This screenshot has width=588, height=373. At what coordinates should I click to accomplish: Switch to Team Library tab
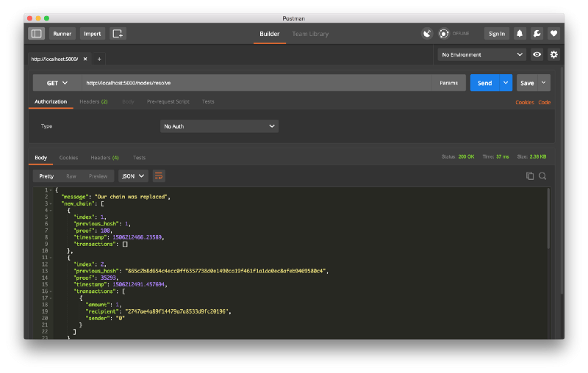pos(310,34)
